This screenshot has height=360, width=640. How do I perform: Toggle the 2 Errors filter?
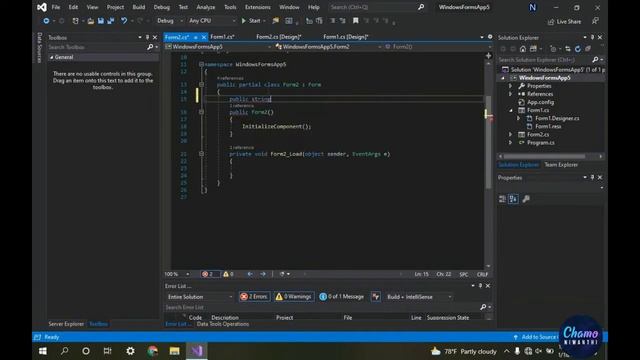click(x=254, y=297)
